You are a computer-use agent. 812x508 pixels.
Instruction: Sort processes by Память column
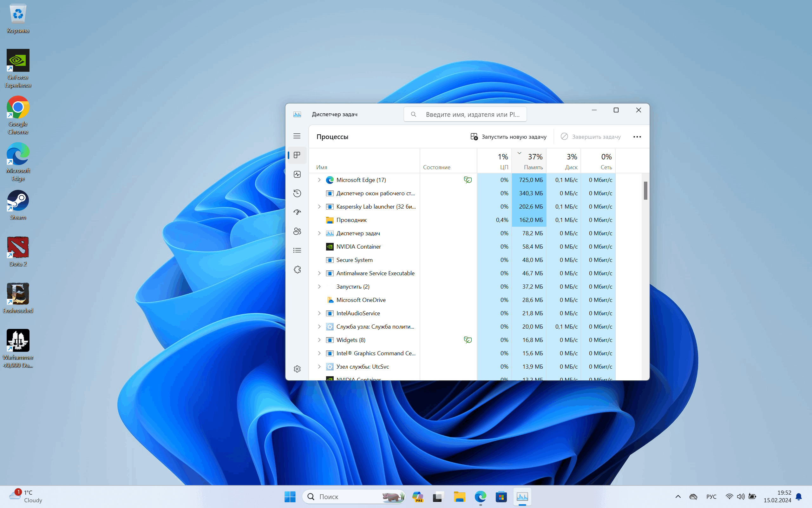click(529, 161)
